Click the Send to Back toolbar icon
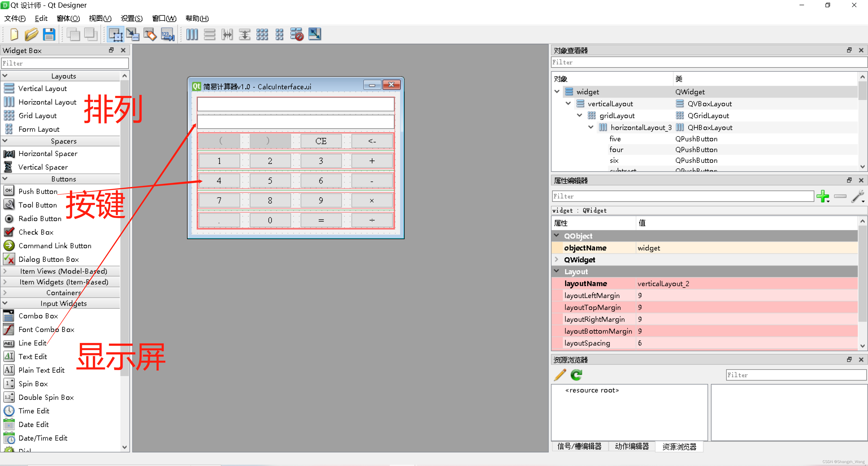Screen dimensions: 868x466 point(73,34)
